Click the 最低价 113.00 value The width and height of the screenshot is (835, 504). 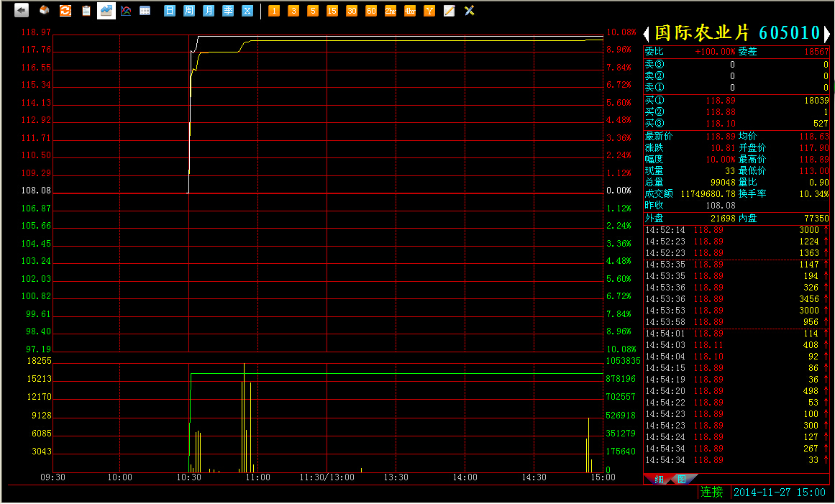(x=814, y=171)
